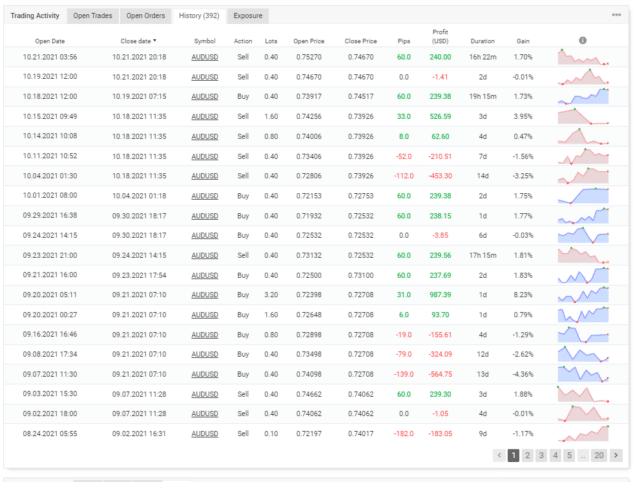The width and height of the screenshot is (633, 482).
Task: Click the profit value 987.39
Action: (x=440, y=295)
